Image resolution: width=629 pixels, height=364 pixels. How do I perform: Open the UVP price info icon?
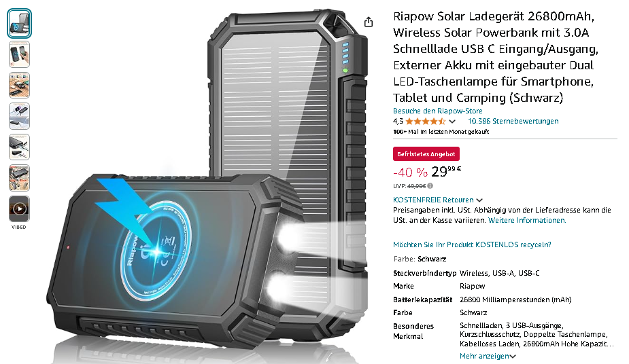click(430, 186)
